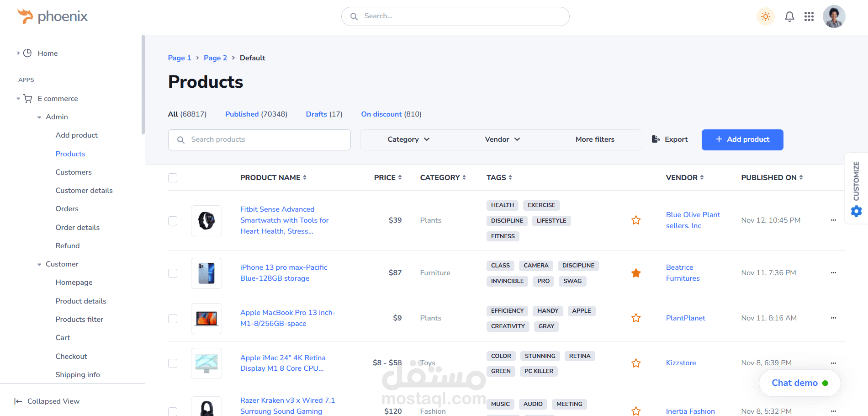
Task: Star the Apple iMac product
Action: [x=636, y=363]
